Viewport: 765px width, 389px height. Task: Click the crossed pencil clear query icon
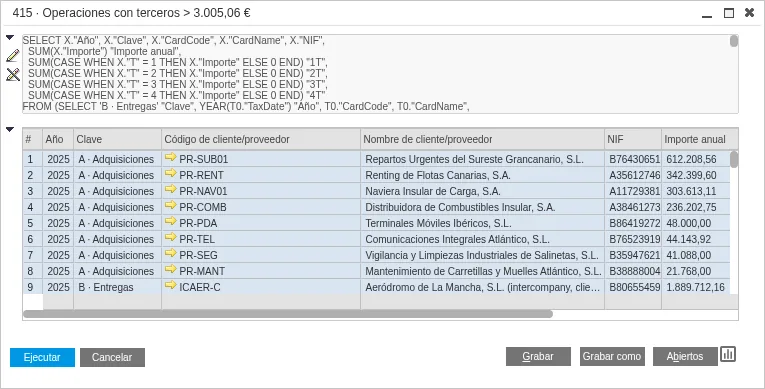[x=13, y=74]
